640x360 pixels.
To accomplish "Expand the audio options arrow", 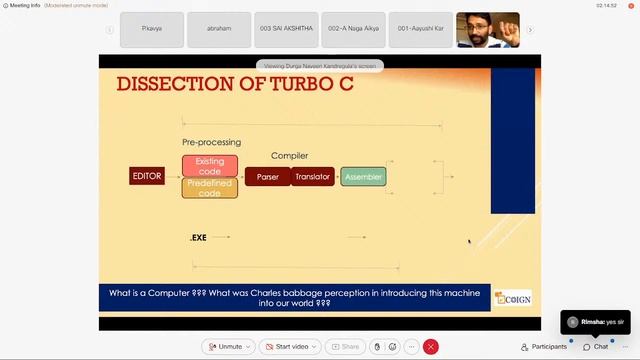I will pyautogui.click(x=248, y=347).
